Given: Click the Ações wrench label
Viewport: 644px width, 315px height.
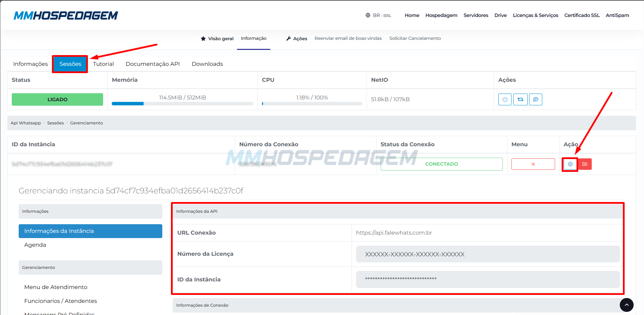Looking at the screenshot, I should [x=297, y=38].
